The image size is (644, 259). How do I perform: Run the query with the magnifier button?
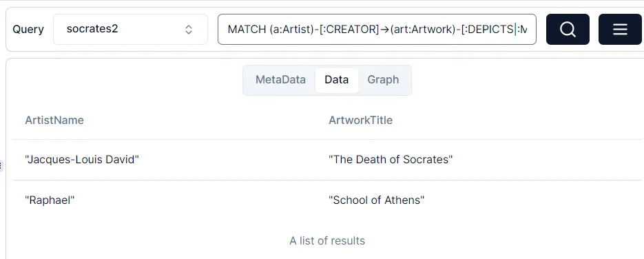point(568,29)
